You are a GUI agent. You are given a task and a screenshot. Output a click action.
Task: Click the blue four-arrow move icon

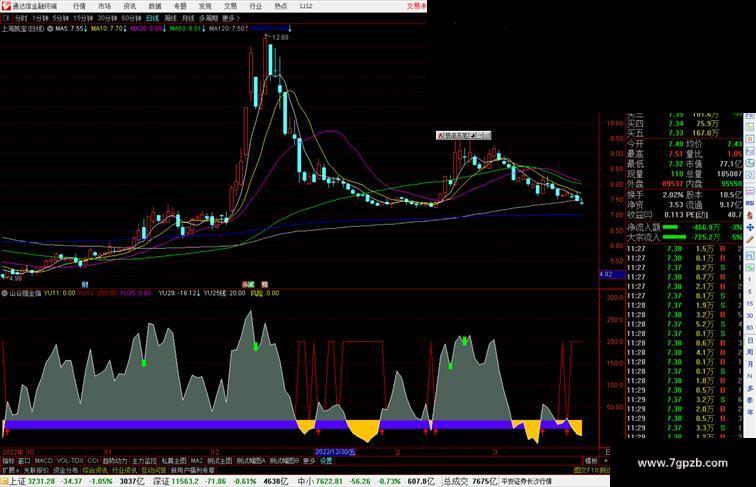tap(750, 227)
